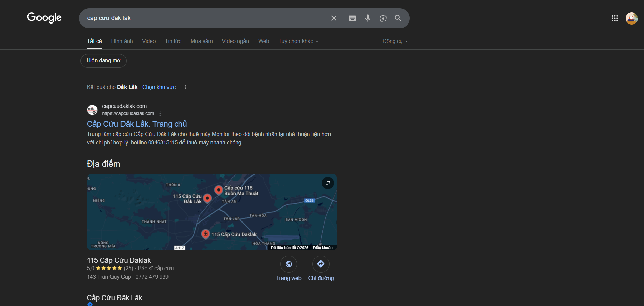Select 115 Cấp Cứu Đắk Lắk map pin
Image resolution: width=644 pixels, height=306 pixels.
[x=207, y=198]
